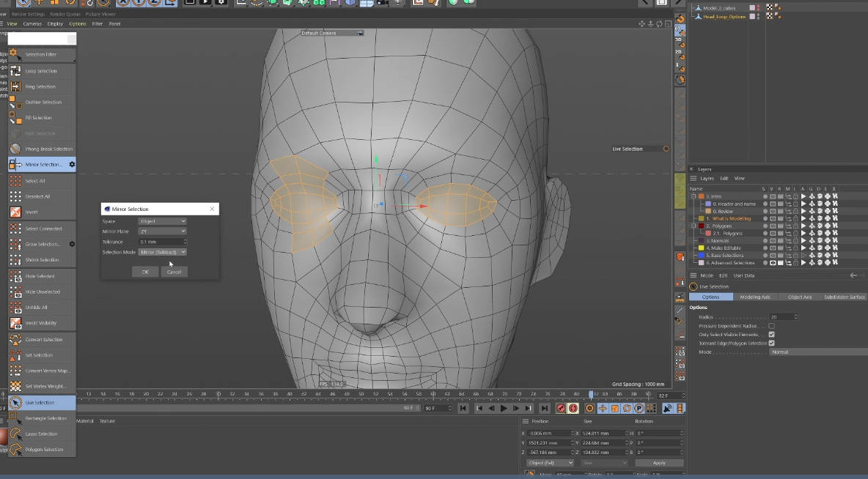The image size is (868, 479).
Task: Click Invert Visibility
Action: [42, 322]
